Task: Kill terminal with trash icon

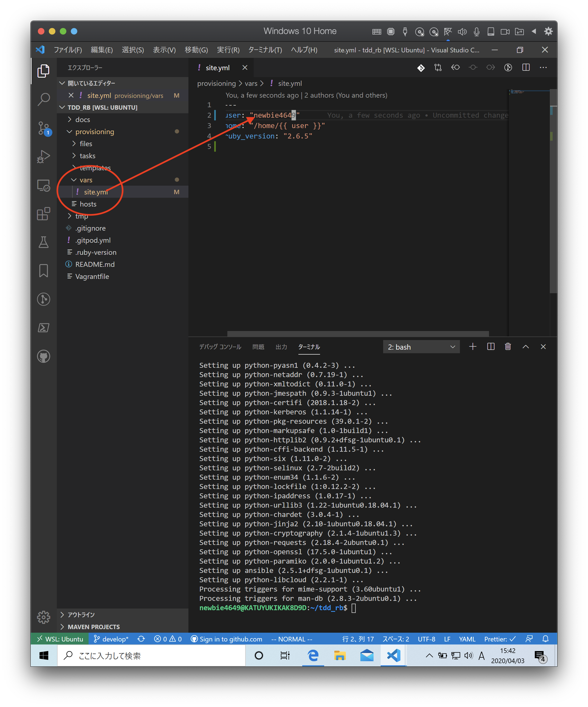Action: click(508, 347)
